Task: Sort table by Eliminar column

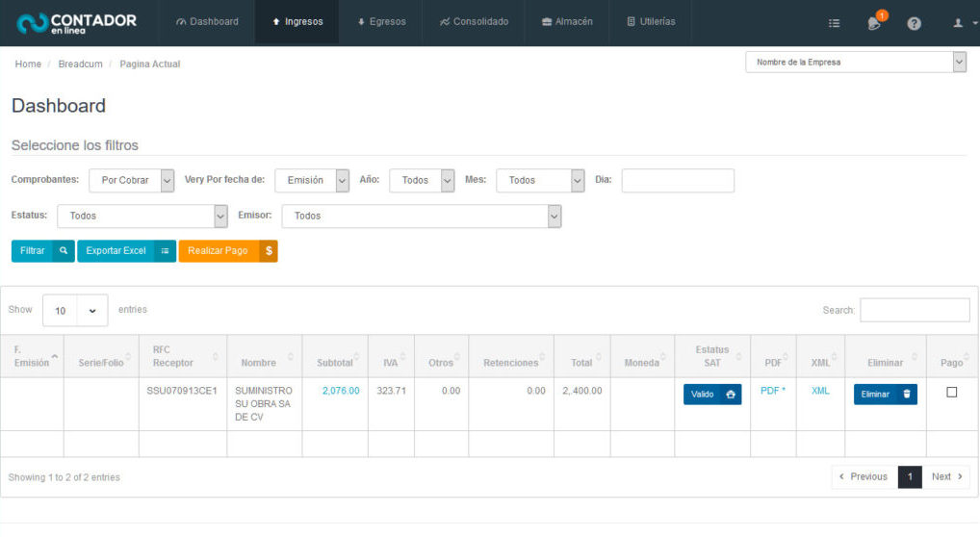Action: click(886, 356)
